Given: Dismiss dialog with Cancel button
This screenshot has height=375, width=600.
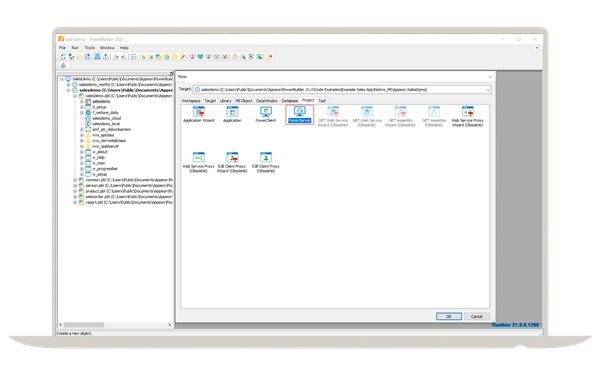Looking at the screenshot, I should pos(476,316).
